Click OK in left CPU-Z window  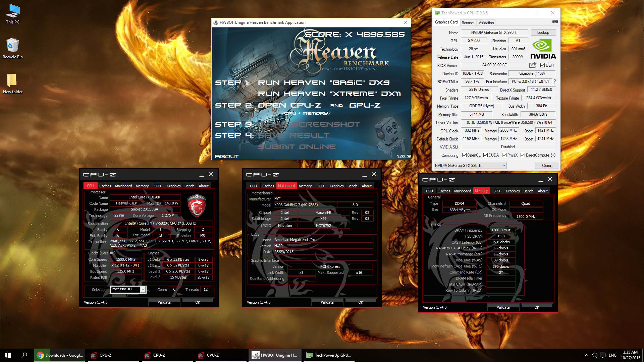[x=198, y=302]
